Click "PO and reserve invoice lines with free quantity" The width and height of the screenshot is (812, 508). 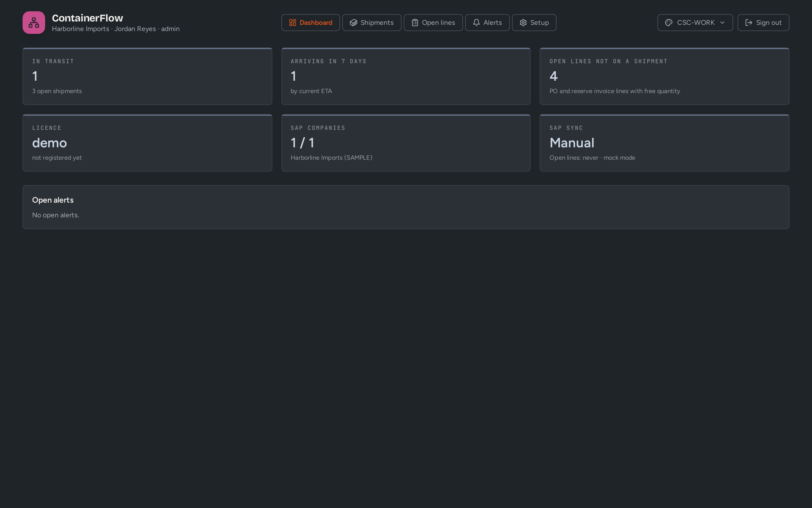tap(615, 91)
